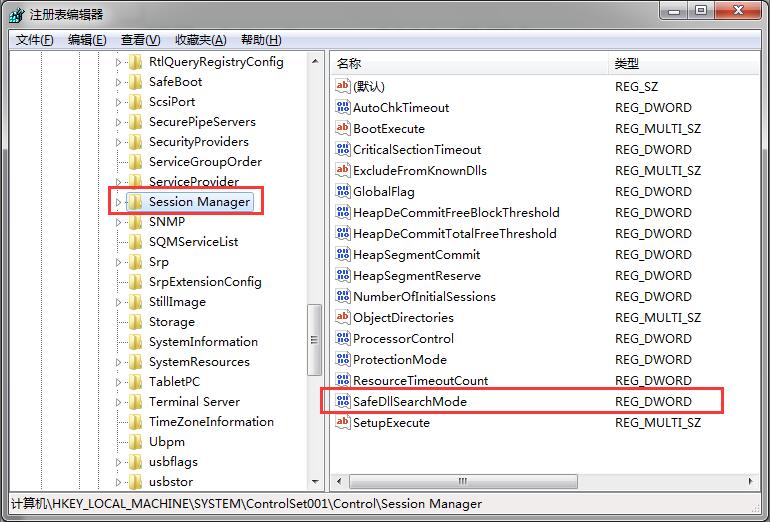Select the TimeZoneInformation key
This screenshot has height=522, width=770.
coord(211,422)
